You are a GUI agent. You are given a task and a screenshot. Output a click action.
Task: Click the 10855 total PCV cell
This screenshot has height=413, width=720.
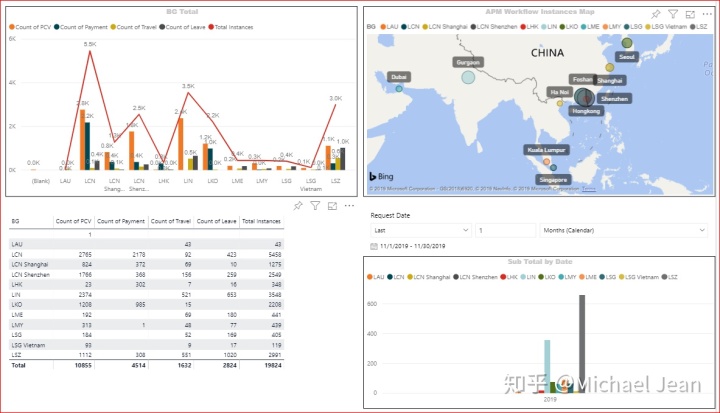point(83,365)
